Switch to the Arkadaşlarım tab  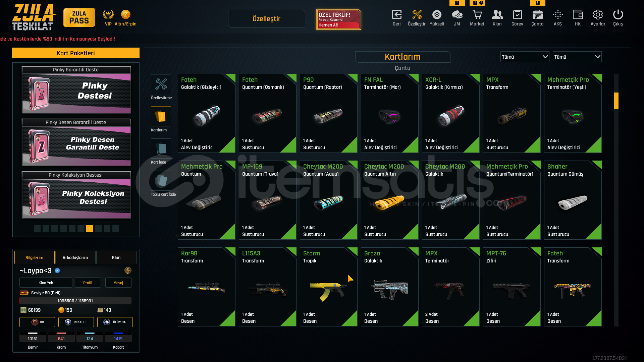pos(75,257)
